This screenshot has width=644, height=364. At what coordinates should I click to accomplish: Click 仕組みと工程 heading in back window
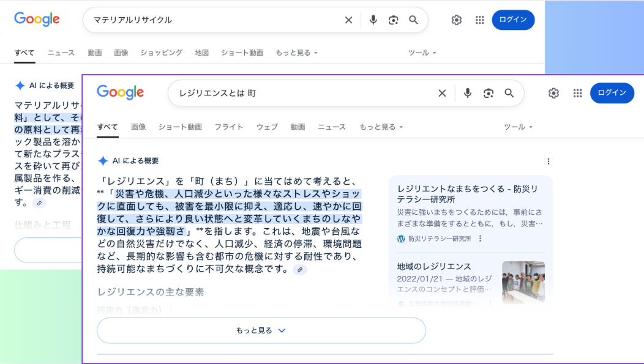pyautogui.click(x=43, y=225)
